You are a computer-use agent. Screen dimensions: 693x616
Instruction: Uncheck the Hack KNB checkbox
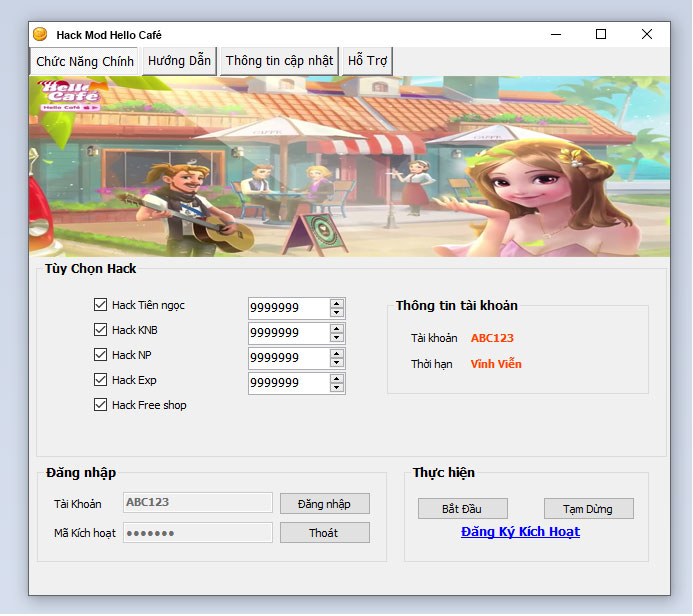[100, 330]
